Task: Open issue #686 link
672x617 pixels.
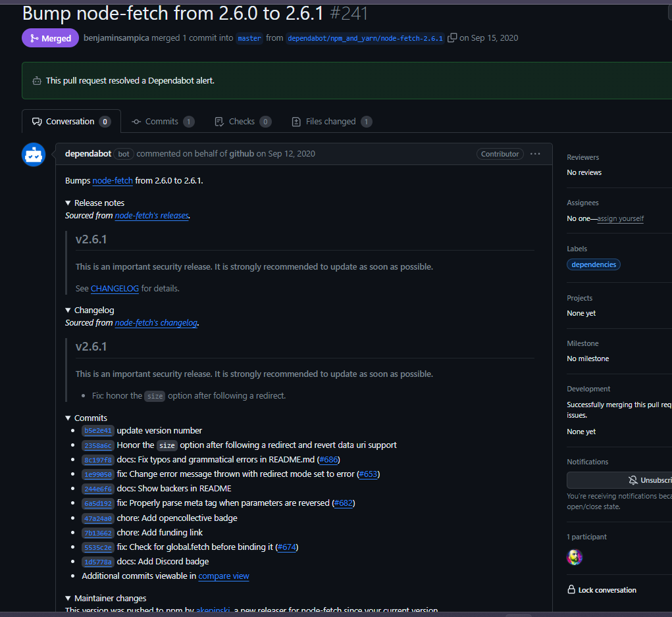Action: point(328,459)
